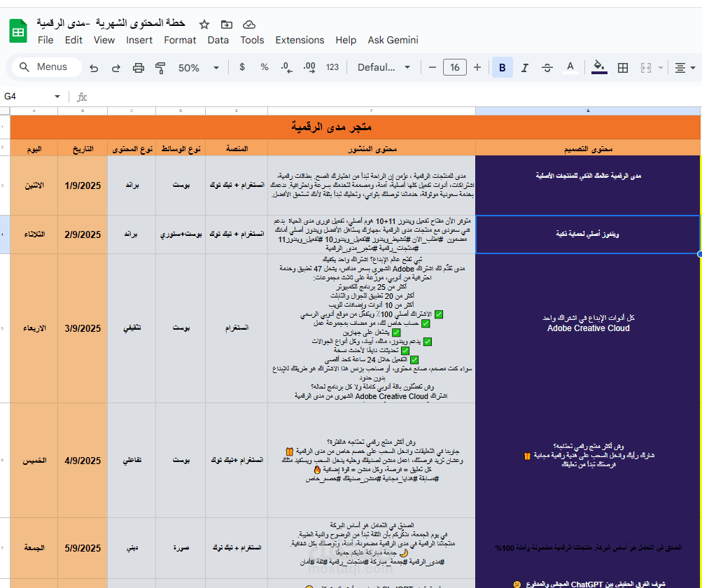Viewport: 702px width, 588px height.
Task: Select date cell 2/9/2025
Action: click(x=83, y=234)
